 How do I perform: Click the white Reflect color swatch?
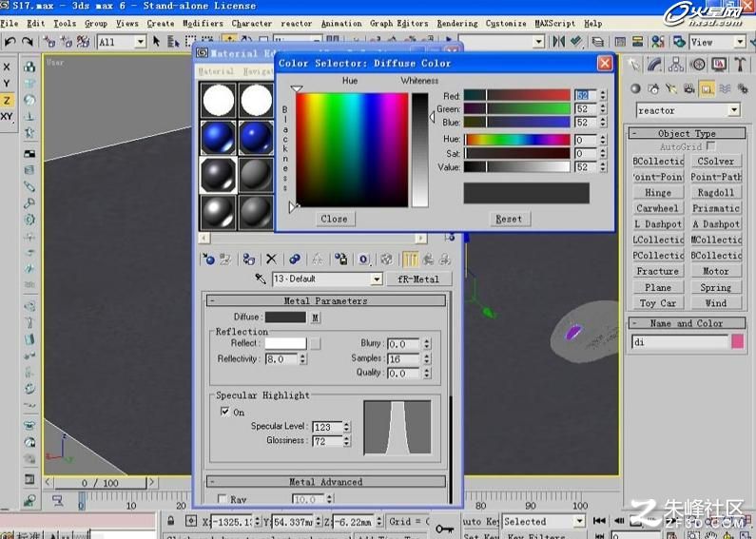[285, 343]
